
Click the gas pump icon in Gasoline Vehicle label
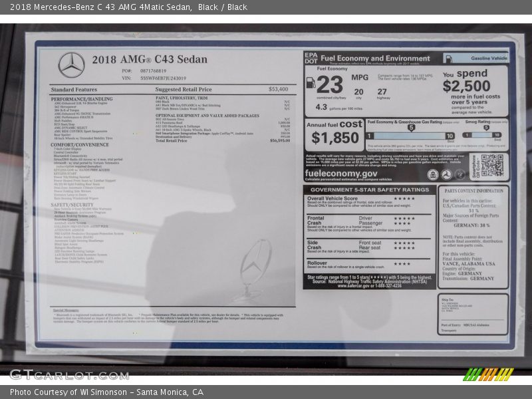point(449,59)
